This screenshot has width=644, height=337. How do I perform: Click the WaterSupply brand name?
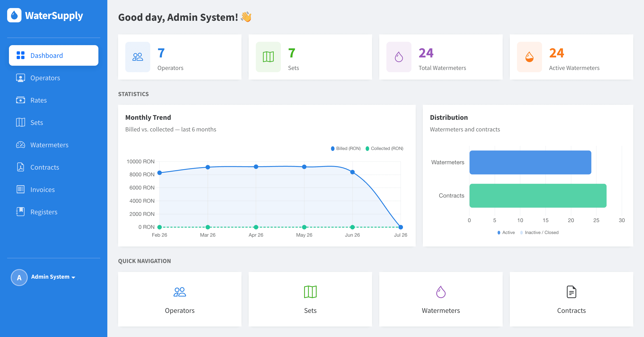click(x=54, y=15)
